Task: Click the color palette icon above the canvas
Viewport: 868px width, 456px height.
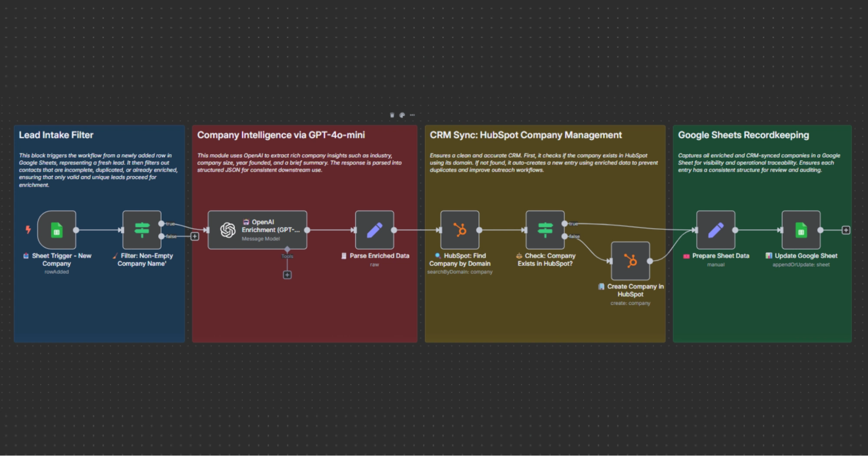Action: (403, 115)
